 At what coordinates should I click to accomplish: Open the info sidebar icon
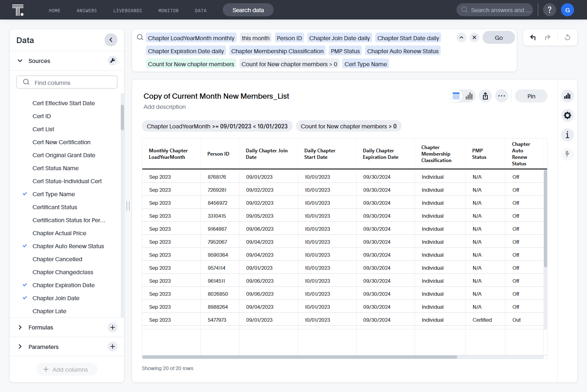[x=567, y=135]
